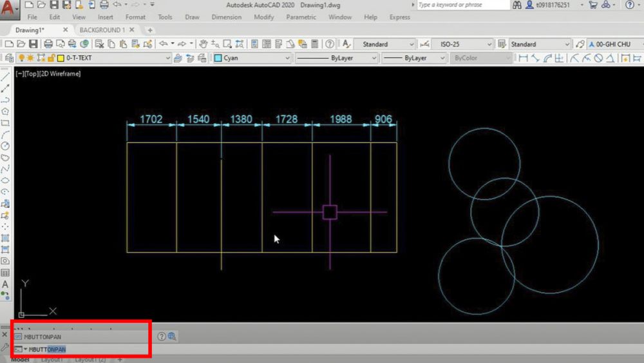Viewport: 644px width, 363px height.
Task: Click the Linear dimension icon
Action: click(x=523, y=59)
